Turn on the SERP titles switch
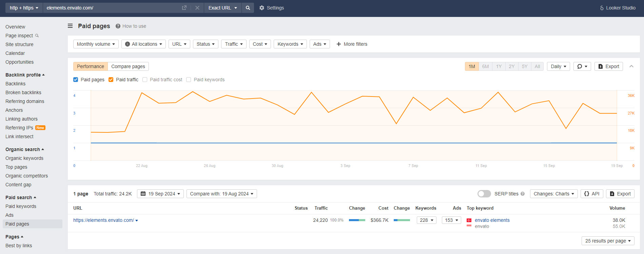The width and height of the screenshot is (644, 254). pyautogui.click(x=484, y=194)
